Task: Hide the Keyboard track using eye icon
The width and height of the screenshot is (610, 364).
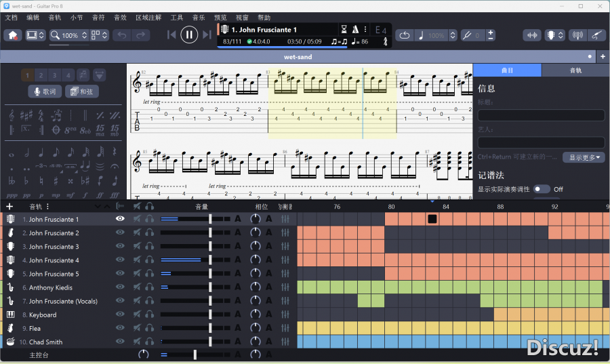Action: 120,315
